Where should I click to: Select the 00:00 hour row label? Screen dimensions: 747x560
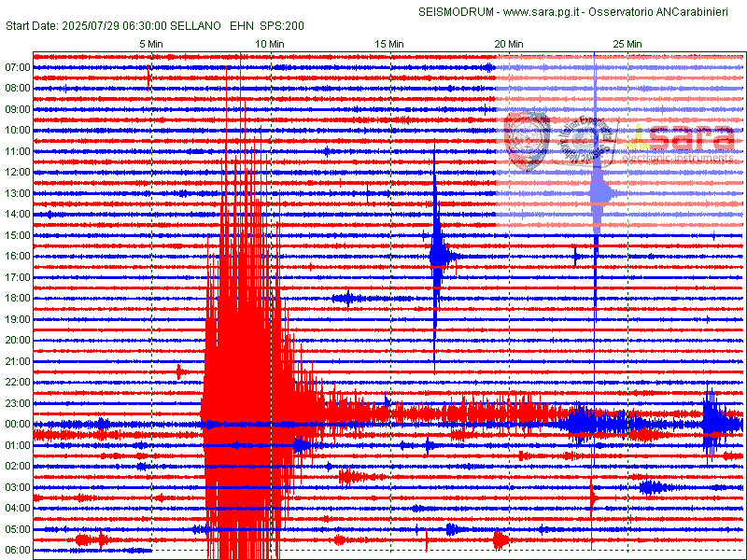[18, 425]
